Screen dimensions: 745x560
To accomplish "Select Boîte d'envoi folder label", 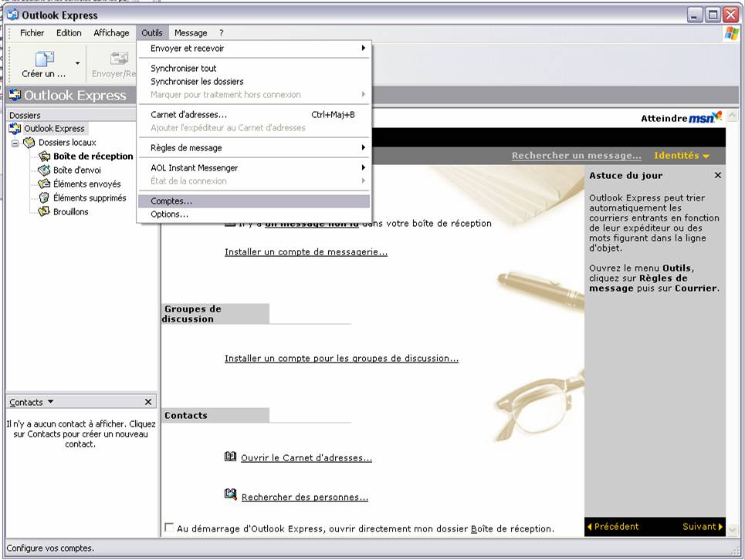I will point(77,170).
